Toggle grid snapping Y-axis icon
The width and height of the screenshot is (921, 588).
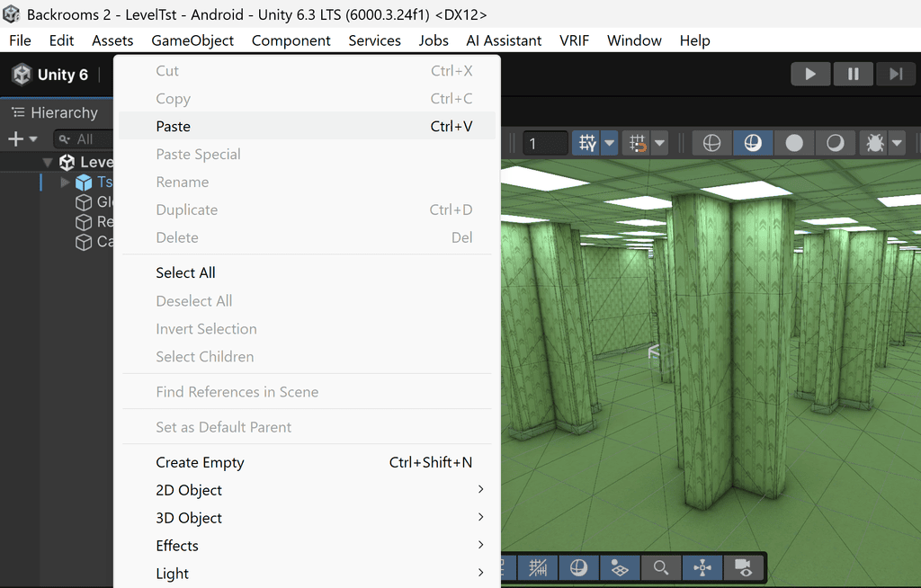coord(586,143)
